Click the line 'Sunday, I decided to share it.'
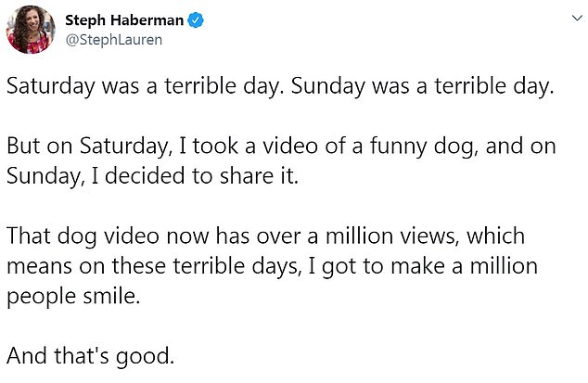This screenshot has height=383, width=588. coord(152,176)
